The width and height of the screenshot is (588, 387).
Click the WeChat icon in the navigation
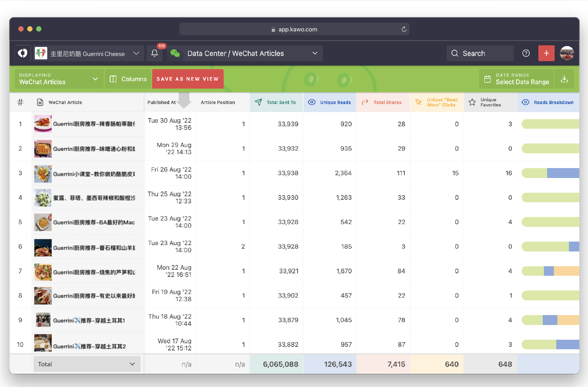tap(175, 53)
